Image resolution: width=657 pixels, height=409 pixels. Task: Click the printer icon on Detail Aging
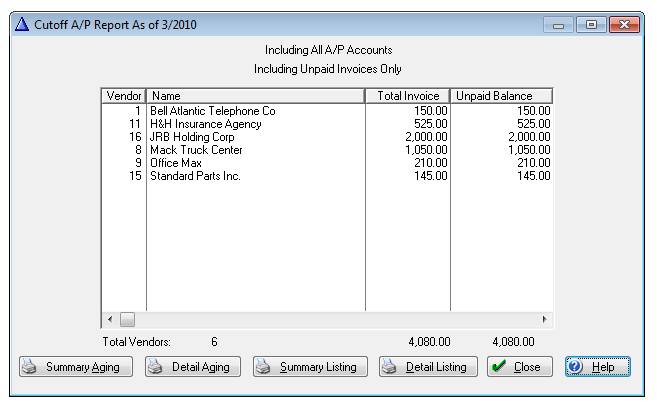pyautogui.click(x=156, y=367)
